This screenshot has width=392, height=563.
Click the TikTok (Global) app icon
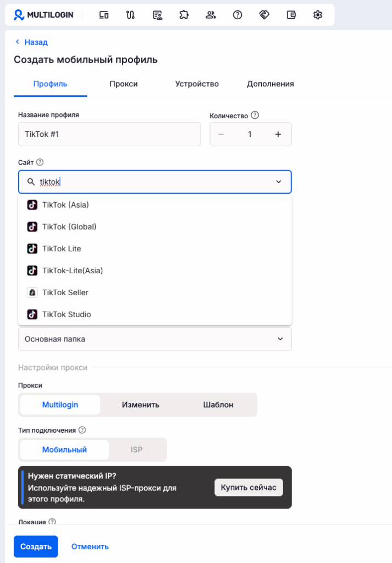click(32, 227)
